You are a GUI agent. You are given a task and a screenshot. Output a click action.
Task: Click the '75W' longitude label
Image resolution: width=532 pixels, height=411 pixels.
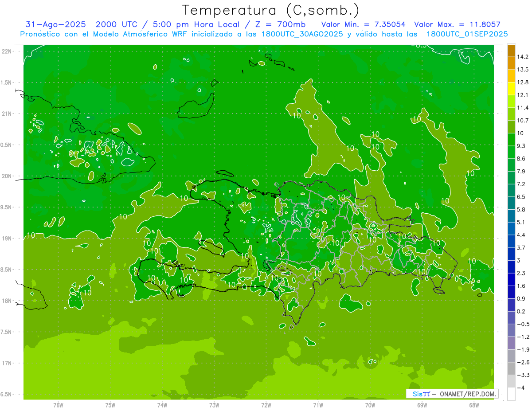click(110, 405)
